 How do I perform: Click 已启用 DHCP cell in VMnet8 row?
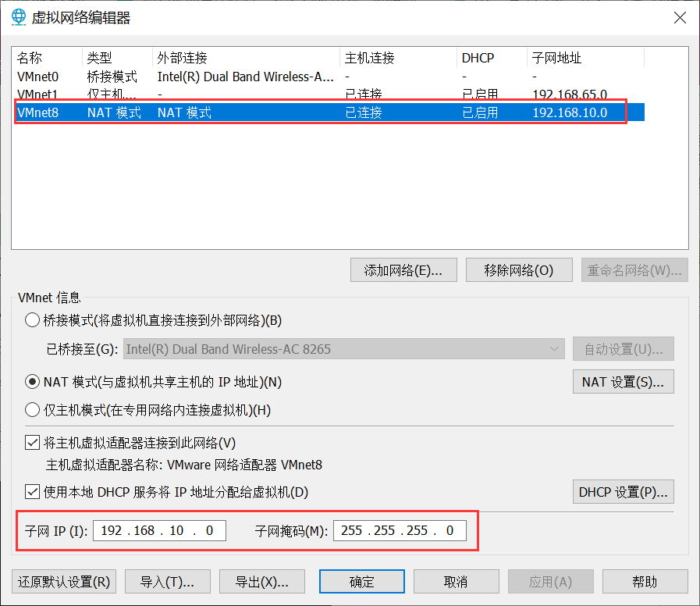[480, 112]
